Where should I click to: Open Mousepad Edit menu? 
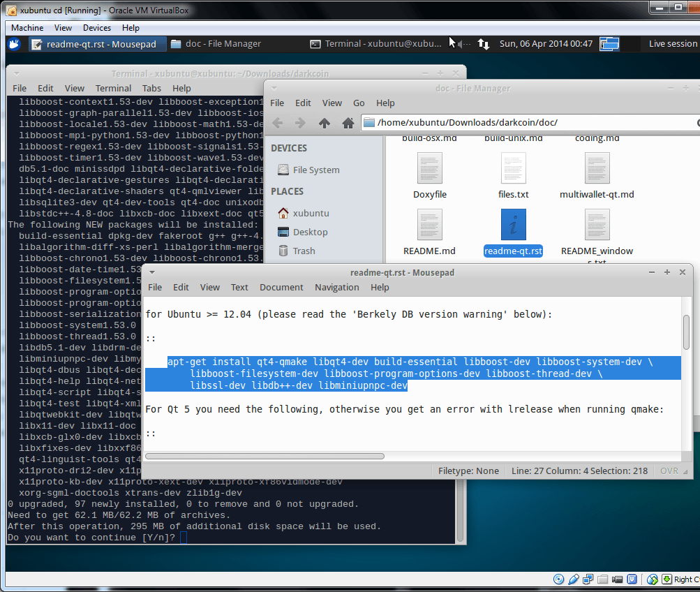pos(181,288)
